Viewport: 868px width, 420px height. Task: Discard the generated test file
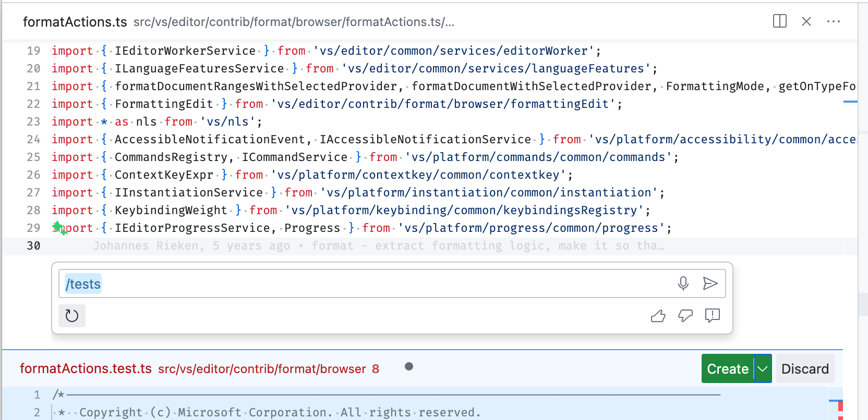point(804,369)
